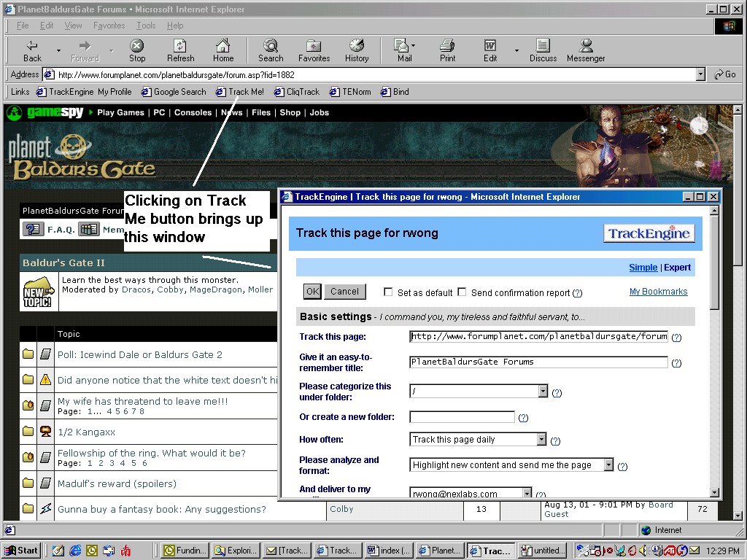The width and height of the screenshot is (747, 560).
Task: Click the Track Me! links bar button
Action: click(239, 92)
